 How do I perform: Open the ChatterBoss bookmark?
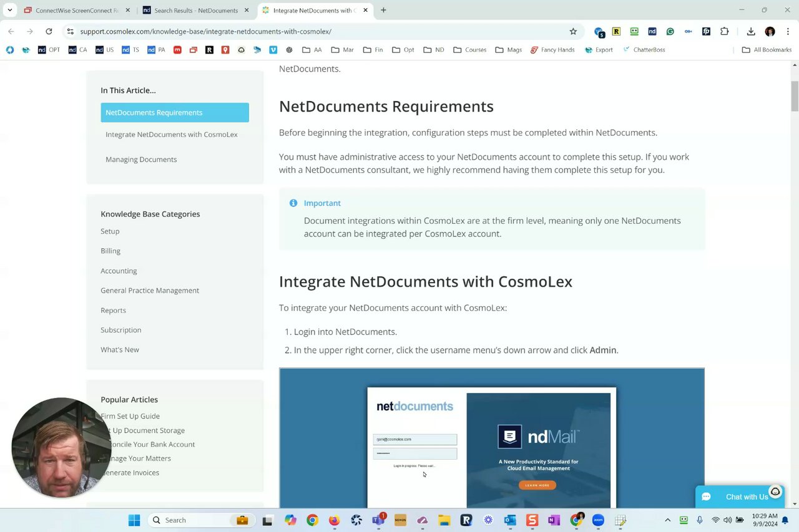point(644,50)
